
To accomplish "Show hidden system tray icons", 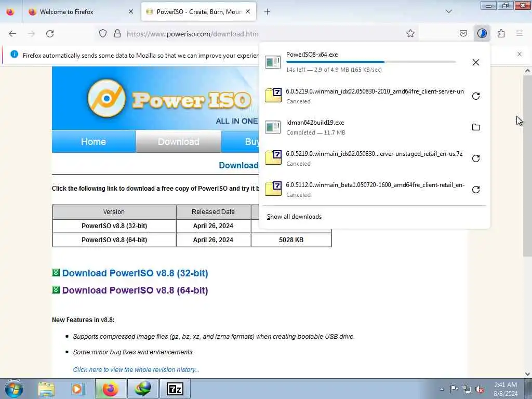I will 442,389.
